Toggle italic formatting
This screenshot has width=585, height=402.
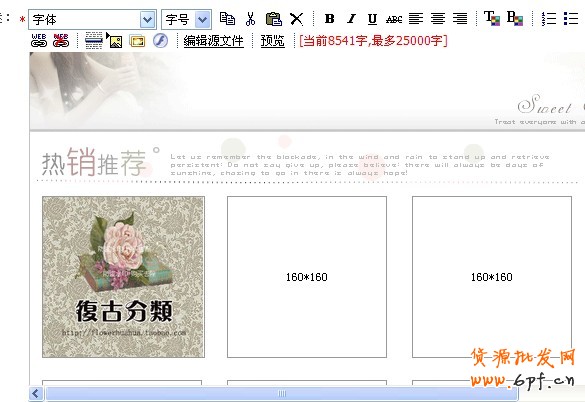pyautogui.click(x=351, y=19)
